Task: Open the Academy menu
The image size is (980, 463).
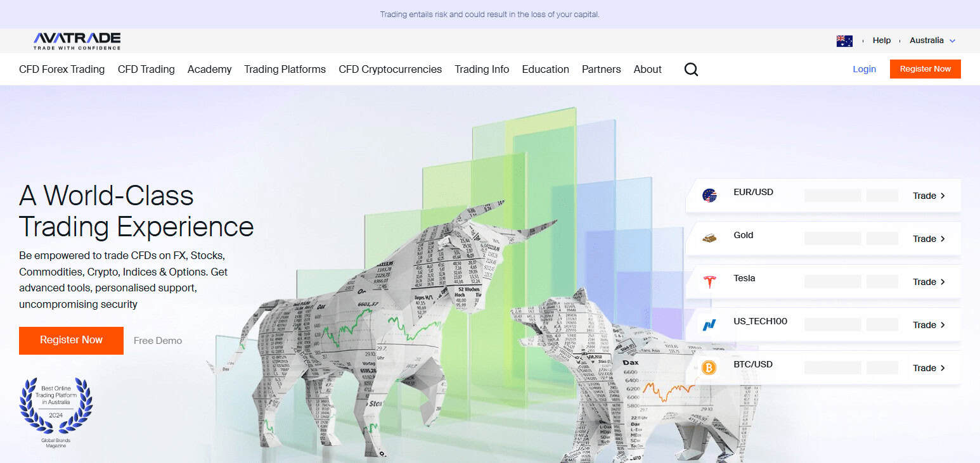Action: [x=210, y=70]
